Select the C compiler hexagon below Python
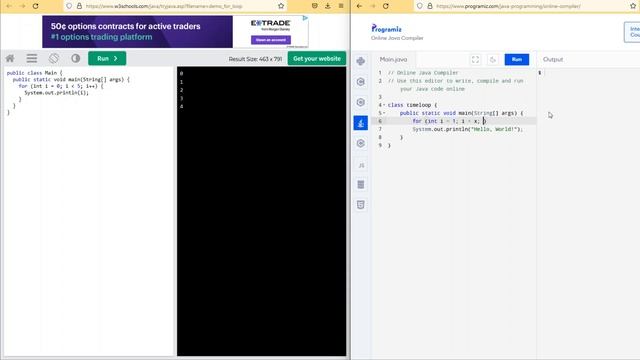 [360, 82]
